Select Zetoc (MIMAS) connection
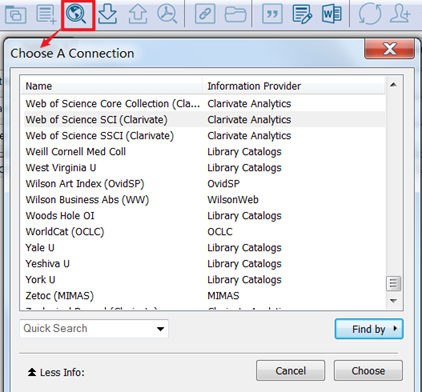Screen dimensions: 422x392 204,296
